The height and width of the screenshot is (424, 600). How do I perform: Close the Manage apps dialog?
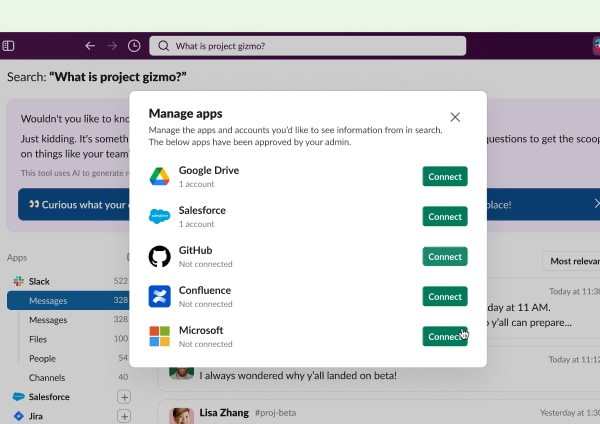455,117
